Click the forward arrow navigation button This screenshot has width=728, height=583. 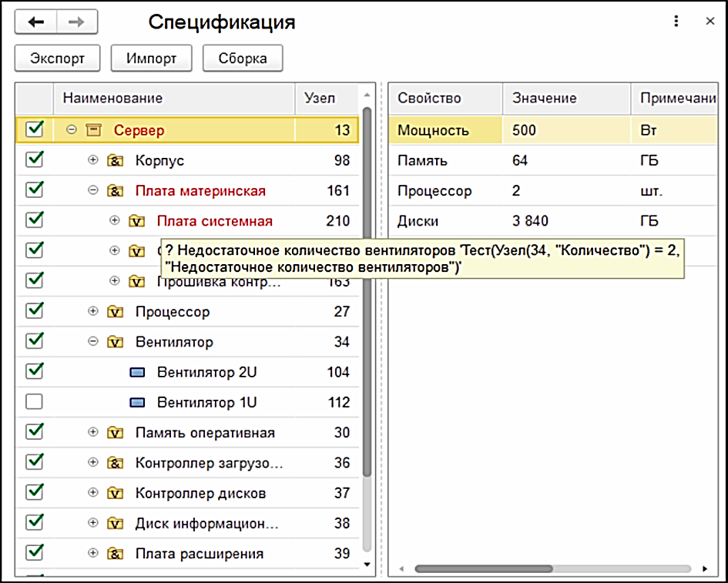[x=76, y=22]
